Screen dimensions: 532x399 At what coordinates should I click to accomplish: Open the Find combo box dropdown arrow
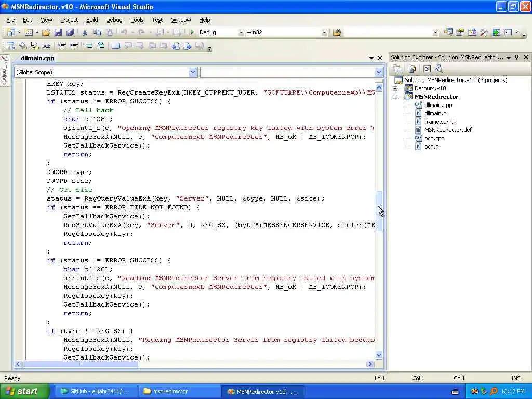point(435,33)
